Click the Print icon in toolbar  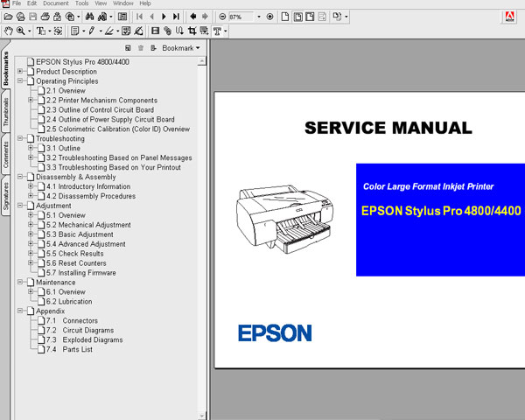point(45,17)
